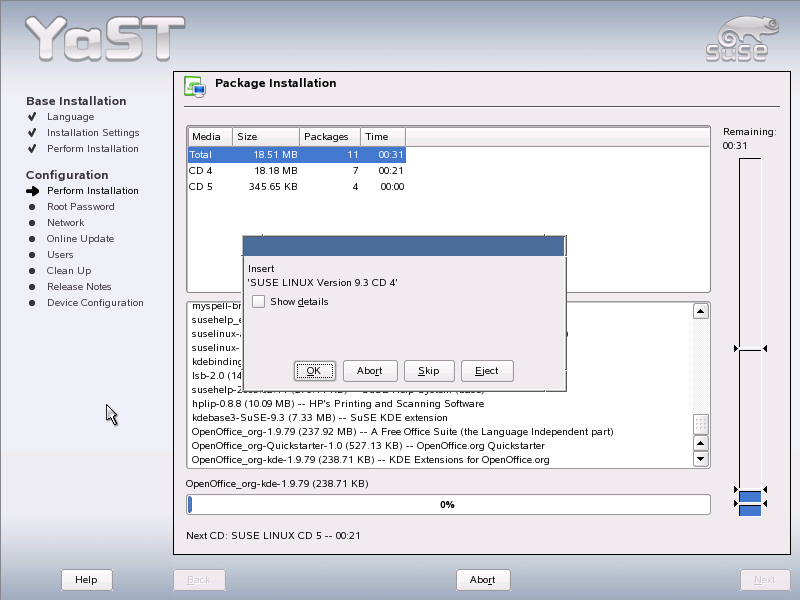Click the OpenOffice_org-Quickstarter-1.0 log line
Screen dimensions: 800x600
(x=368, y=445)
